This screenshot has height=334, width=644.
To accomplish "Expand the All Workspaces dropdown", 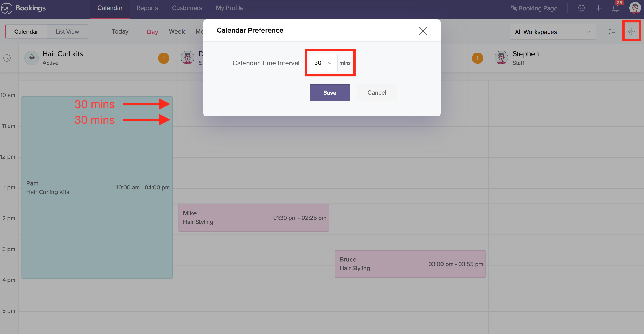I will 553,32.
